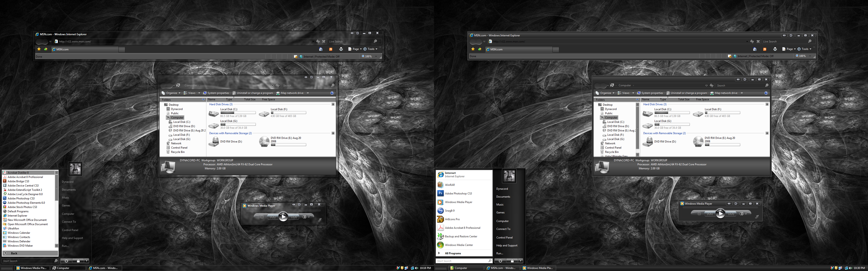Open Local Disk (C:) drive in left window
This screenshot has width=868, height=271.
pyautogui.click(x=232, y=112)
